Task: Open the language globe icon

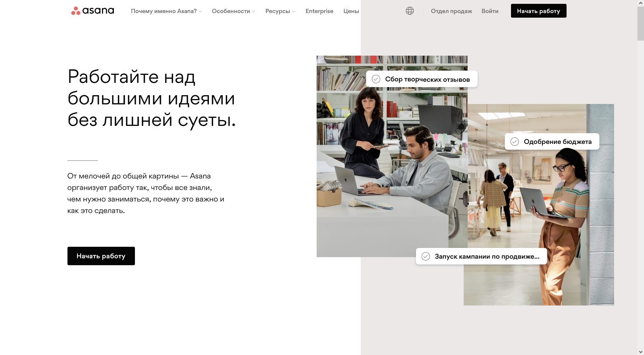Action: [410, 11]
